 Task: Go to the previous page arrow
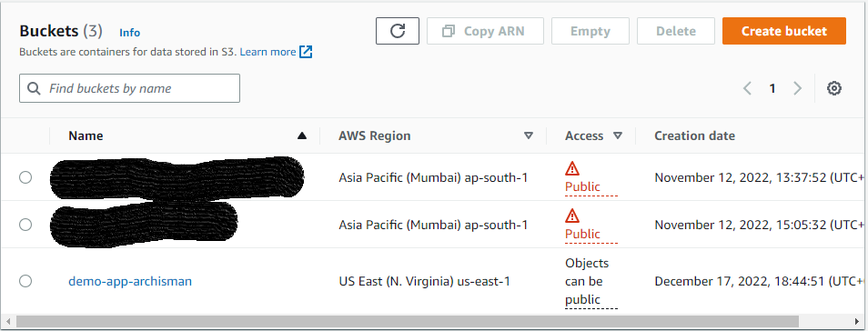point(747,88)
